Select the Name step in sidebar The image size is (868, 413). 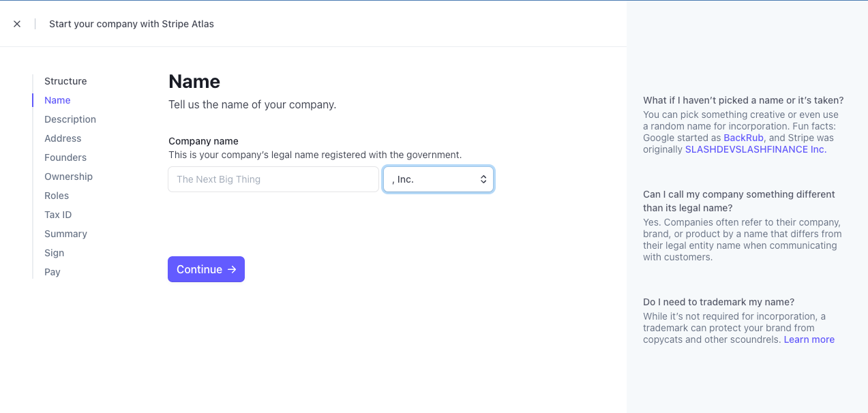pyautogui.click(x=57, y=100)
